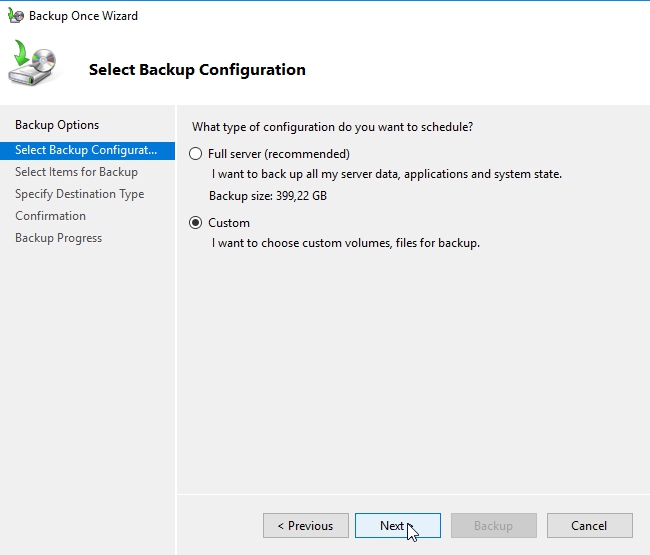Click the Backup size 399,22 GB label
This screenshot has height=555, width=650.
pos(268,196)
